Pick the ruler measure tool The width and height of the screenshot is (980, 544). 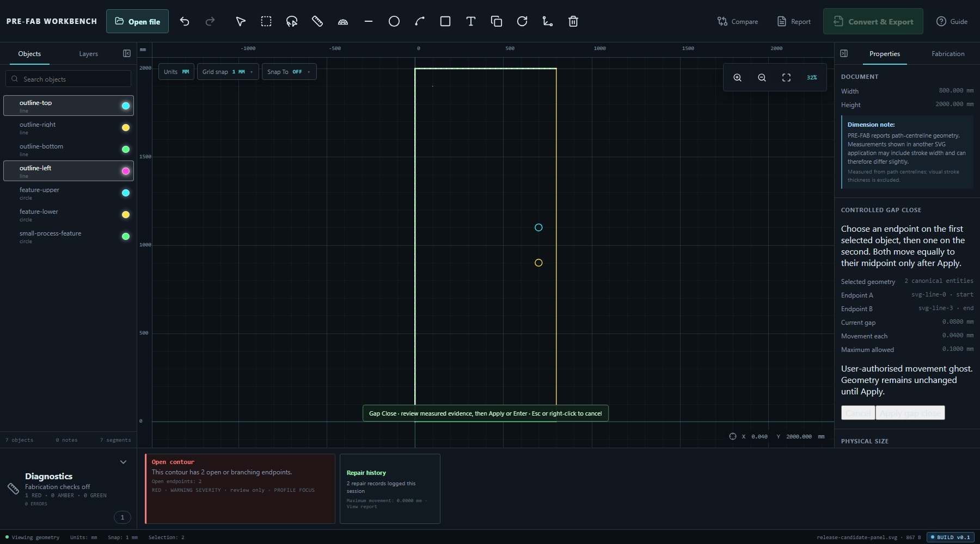317,21
